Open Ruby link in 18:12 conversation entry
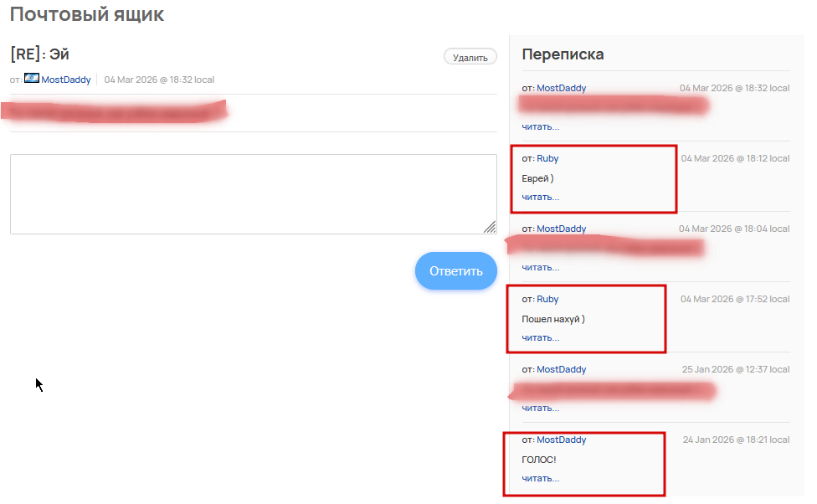This screenshot has height=504, width=817. point(547,158)
